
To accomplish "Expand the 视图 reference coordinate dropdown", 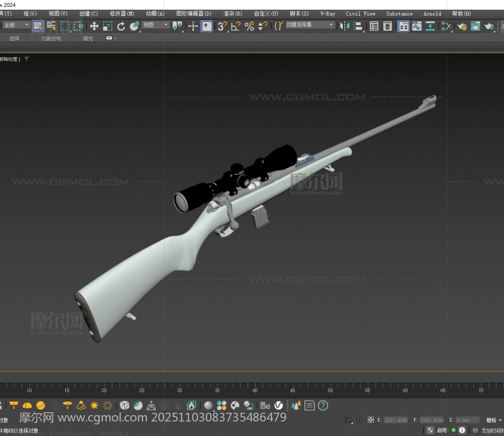I will click(155, 25).
